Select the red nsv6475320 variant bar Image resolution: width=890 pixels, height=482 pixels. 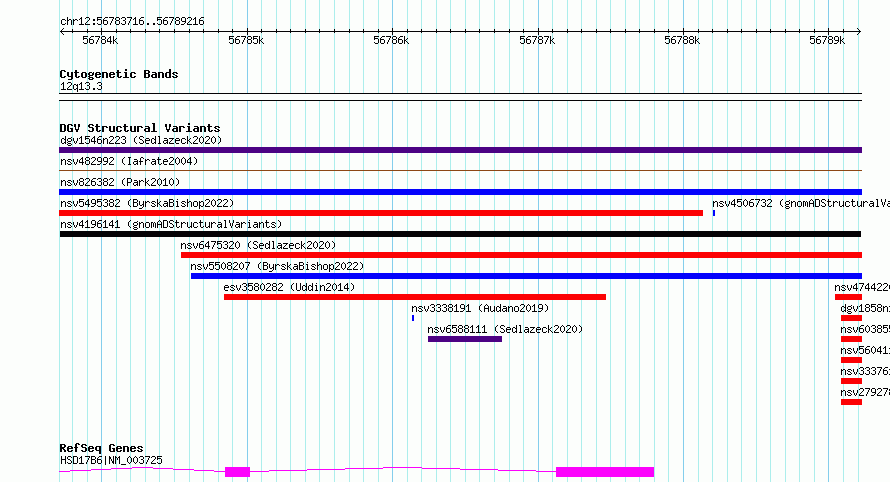522,255
